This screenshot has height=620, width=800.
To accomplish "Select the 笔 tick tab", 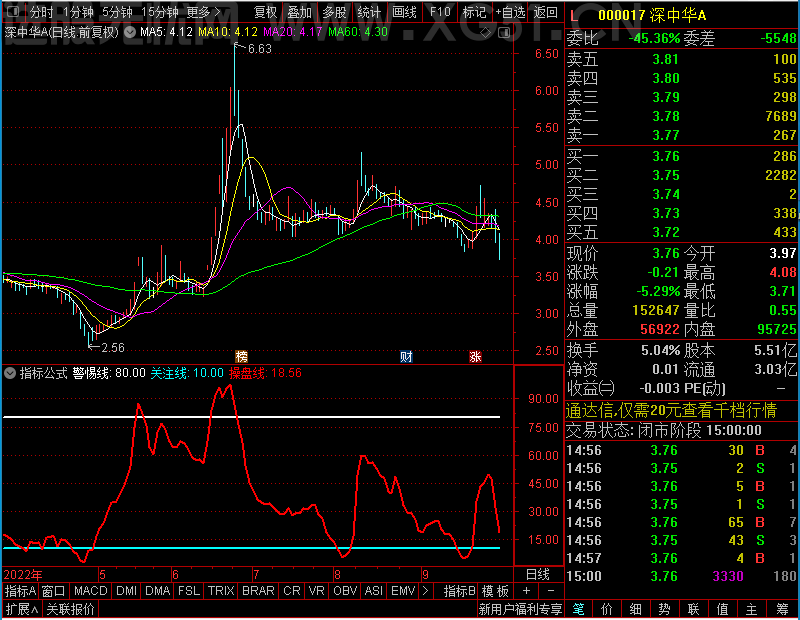I will pyautogui.click(x=578, y=609).
